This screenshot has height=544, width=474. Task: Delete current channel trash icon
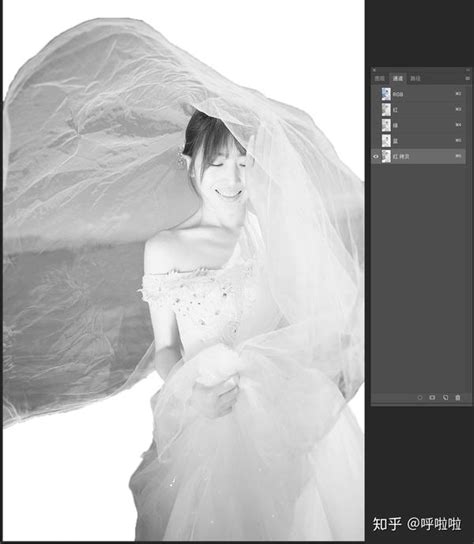point(458,397)
